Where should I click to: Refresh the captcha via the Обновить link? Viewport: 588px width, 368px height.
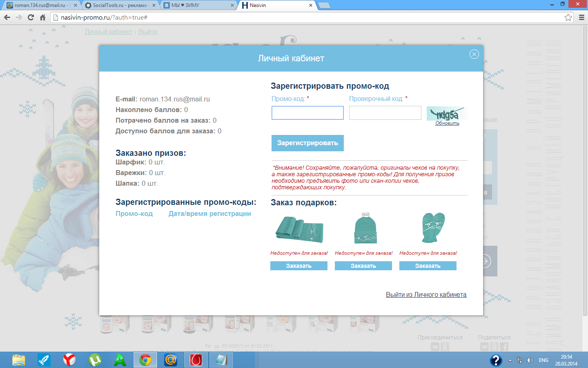[x=447, y=123]
